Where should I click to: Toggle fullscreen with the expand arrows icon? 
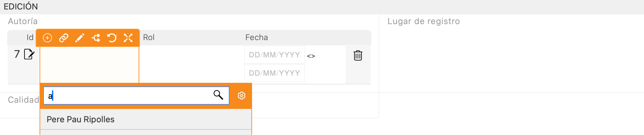128,38
